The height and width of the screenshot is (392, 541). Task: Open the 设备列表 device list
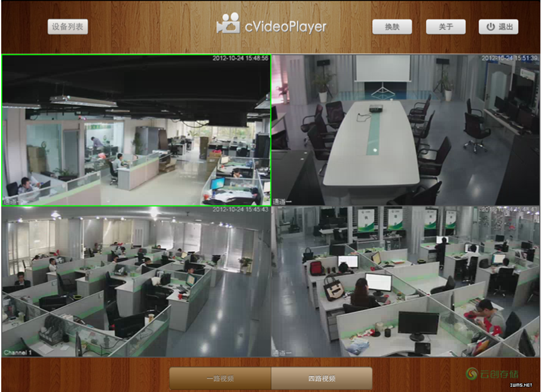[68, 26]
